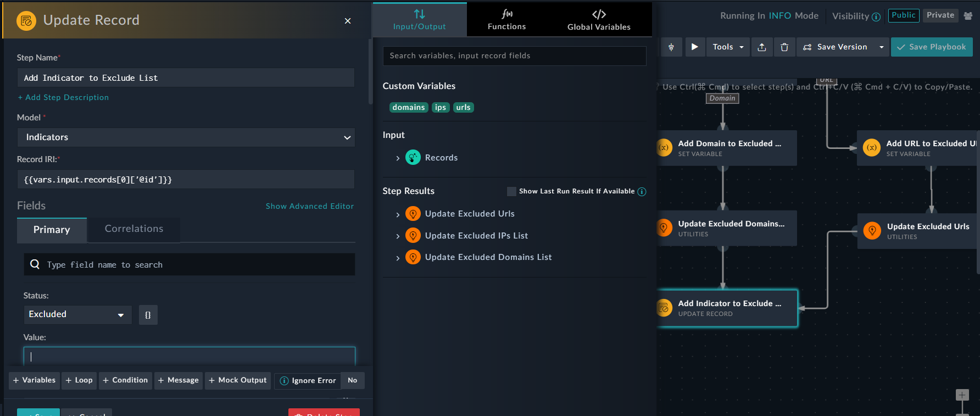Edit the Step Name field
Screen dimensions: 980x416
(186, 78)
